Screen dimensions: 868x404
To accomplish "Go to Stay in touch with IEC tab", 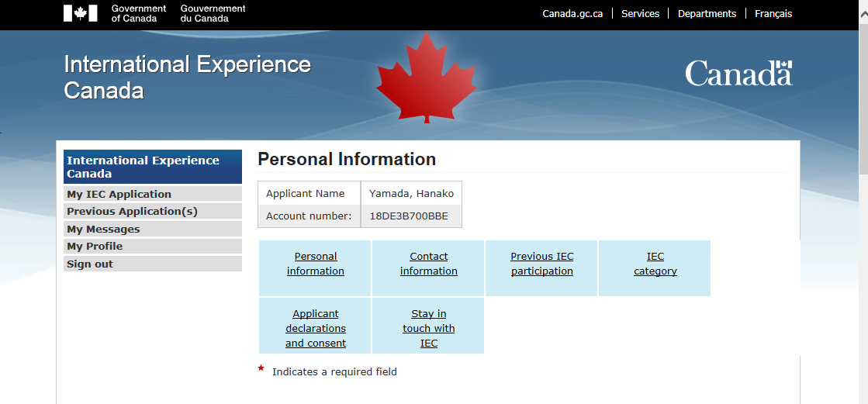I will (429, 328).
